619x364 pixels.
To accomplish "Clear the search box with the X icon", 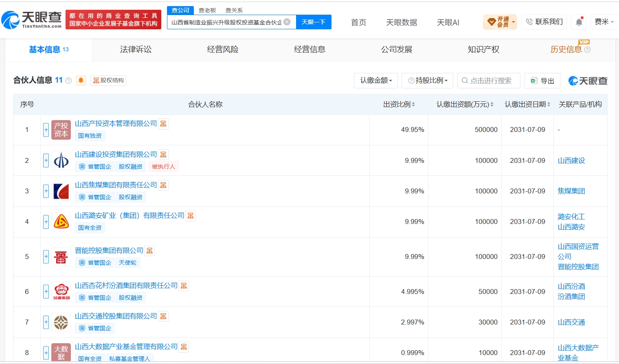I will 287,22.
